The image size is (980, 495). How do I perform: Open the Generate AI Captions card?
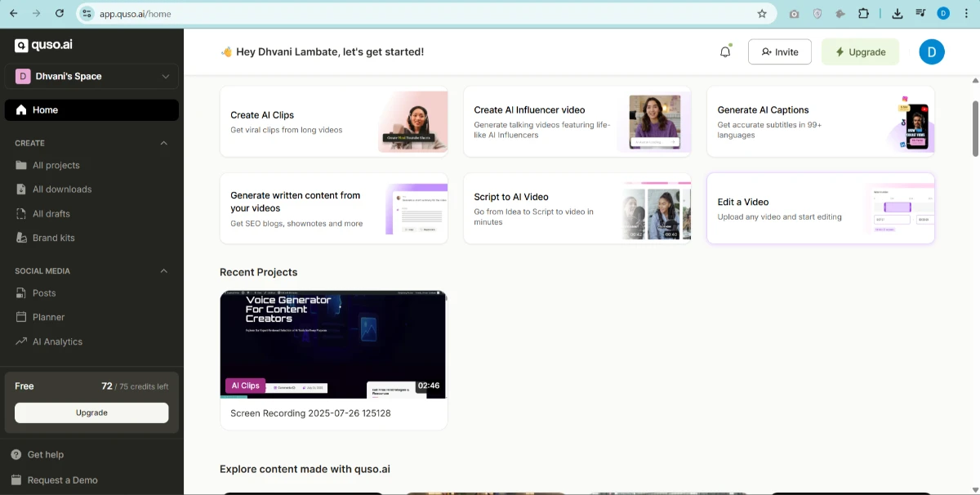pos(821,122)
